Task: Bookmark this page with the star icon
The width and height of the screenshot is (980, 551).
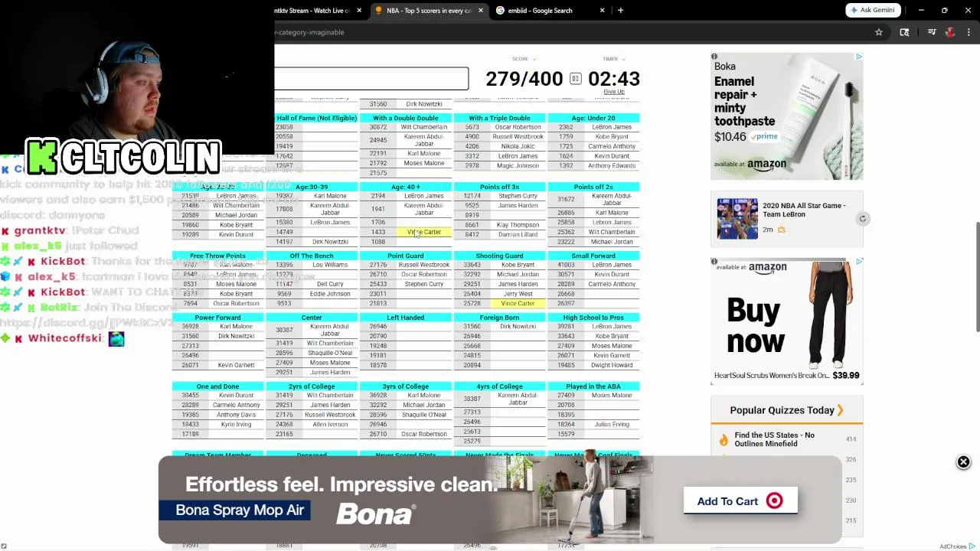Action: pyautogui.click(x=879, y=32)
